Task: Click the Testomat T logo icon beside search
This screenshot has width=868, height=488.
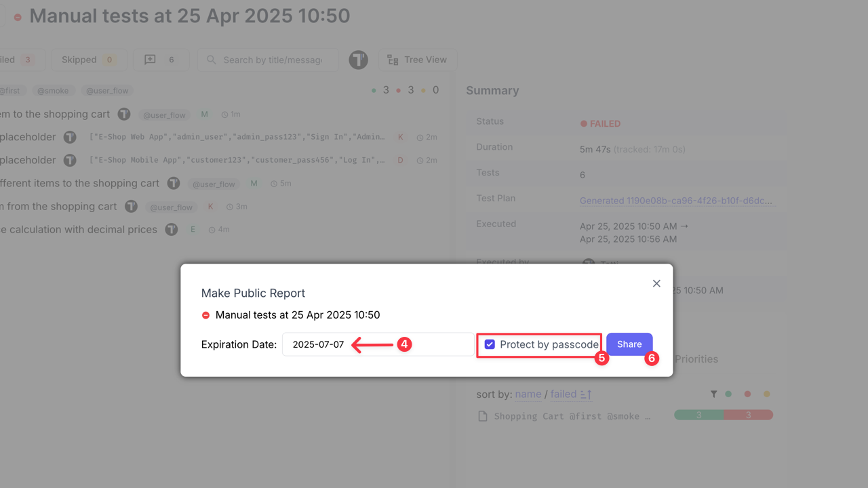Action: pyautogui.click(x=358, y=60)
